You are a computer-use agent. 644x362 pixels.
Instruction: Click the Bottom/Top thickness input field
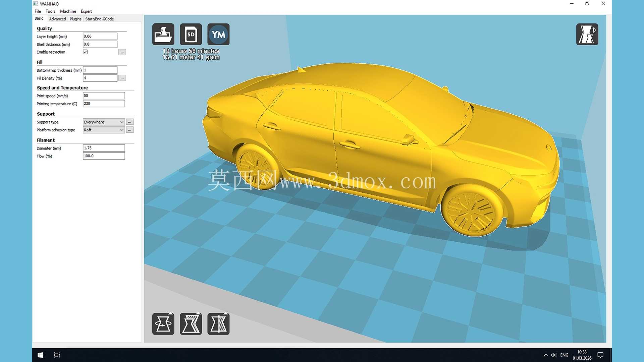pyautogui.click(x=100, y=70)
